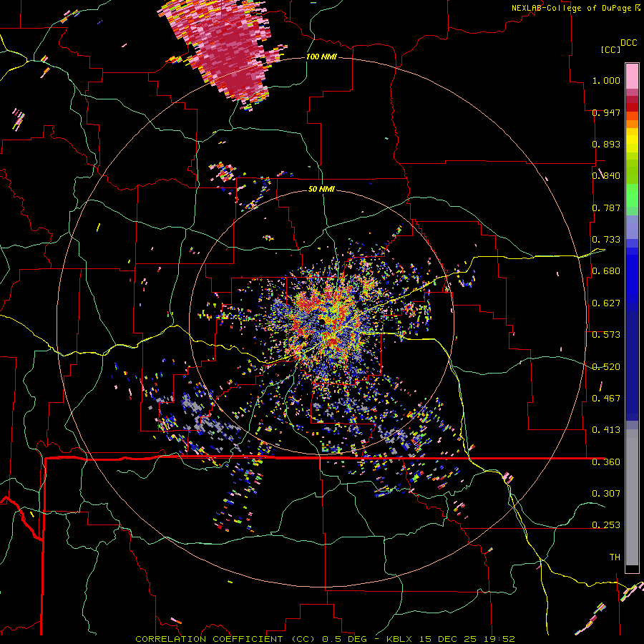Viewport: 644px width, 644px height.
Task: Click the KBLX 15 DEC 25 19:52 timestamp
Action: pos(451,639)
